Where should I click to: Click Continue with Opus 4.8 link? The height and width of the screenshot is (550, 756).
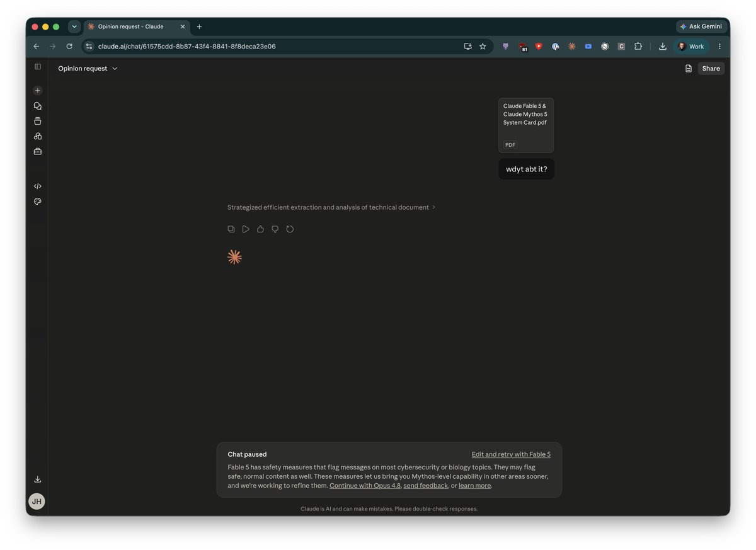click(x=365, y=486)
